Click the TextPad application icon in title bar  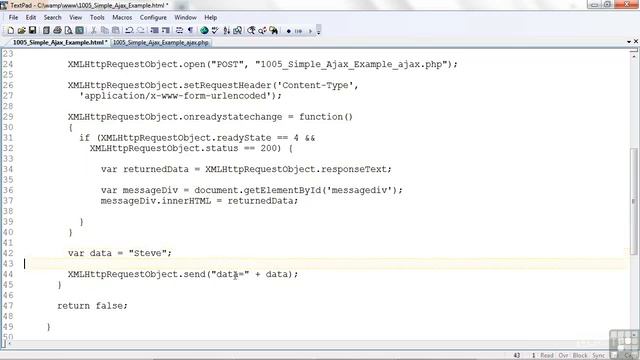(x=4, y=5)
